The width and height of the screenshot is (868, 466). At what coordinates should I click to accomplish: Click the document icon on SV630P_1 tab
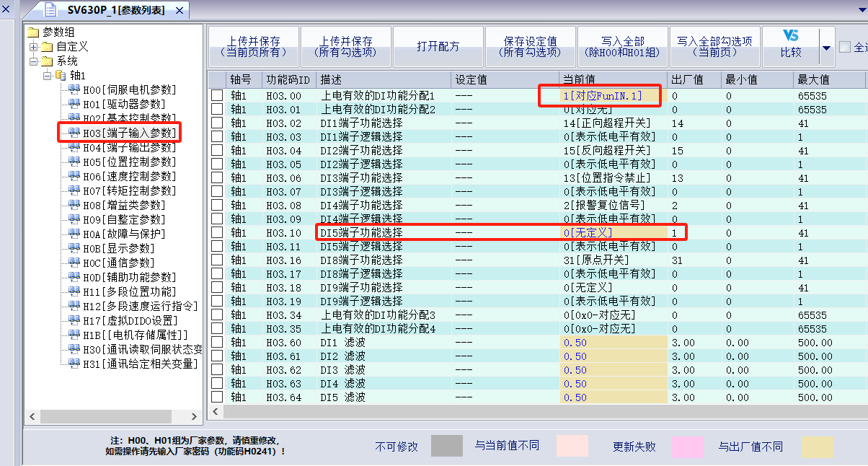click(51, 10)
